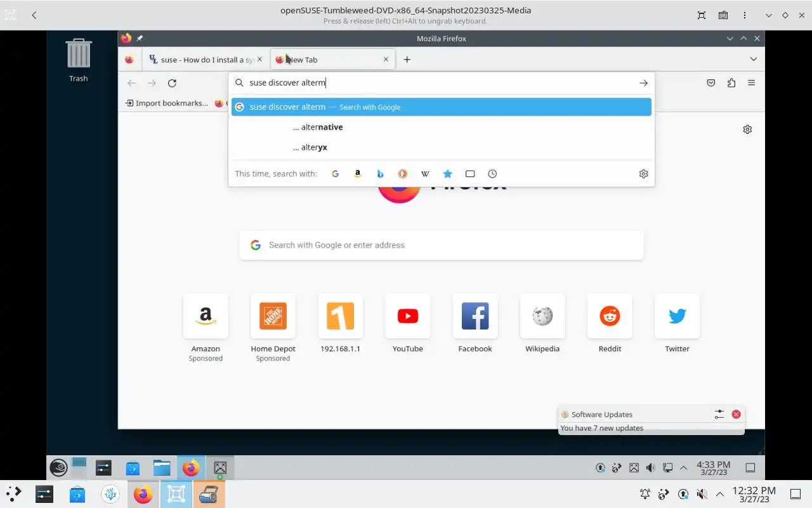Open a new tab with plus button
Image resolution: width=812 pixels, height=508 pixels.
pos(407,60)
